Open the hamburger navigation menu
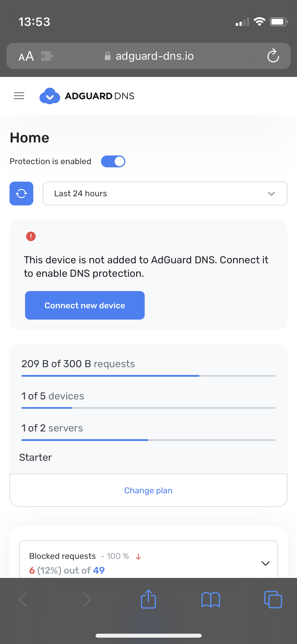Screen dimensions: 297x644 (x=19, y=96)
